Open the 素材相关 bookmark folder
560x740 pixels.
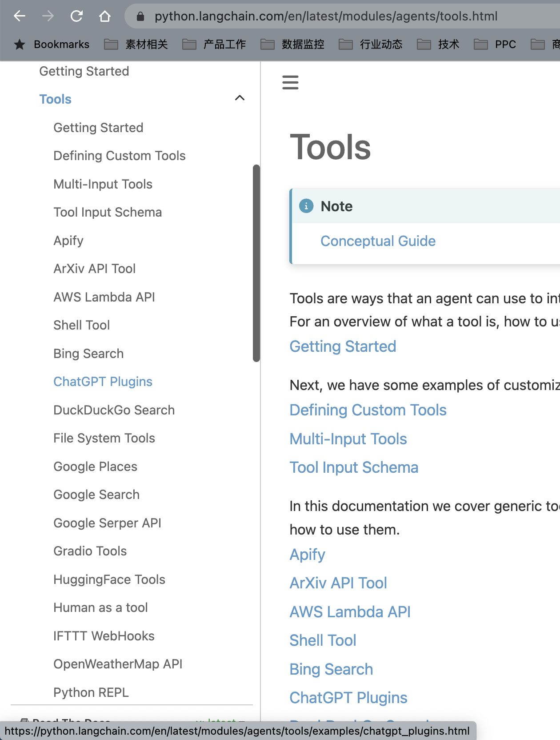point(136,44)
